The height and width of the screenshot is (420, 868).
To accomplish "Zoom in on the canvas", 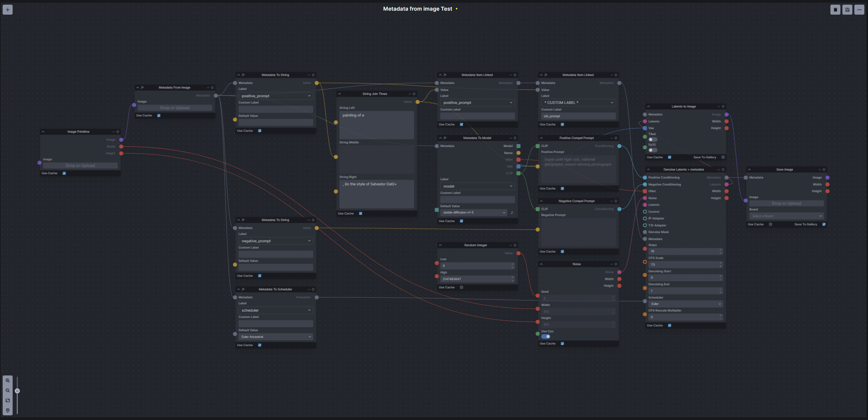I will tap(8, 380).
